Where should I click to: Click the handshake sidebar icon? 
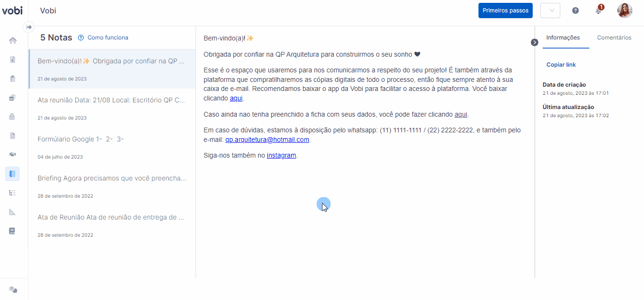click(x=13, y=155)
